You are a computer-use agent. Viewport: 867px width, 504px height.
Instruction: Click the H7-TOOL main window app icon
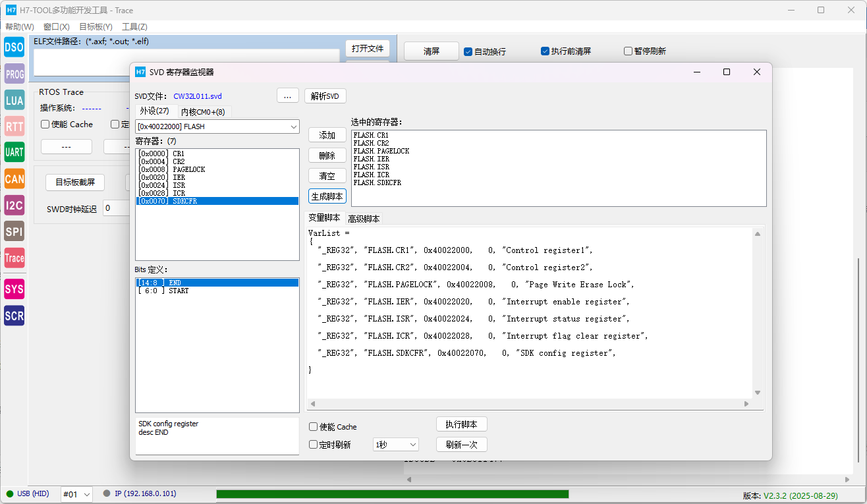[11, 10]
